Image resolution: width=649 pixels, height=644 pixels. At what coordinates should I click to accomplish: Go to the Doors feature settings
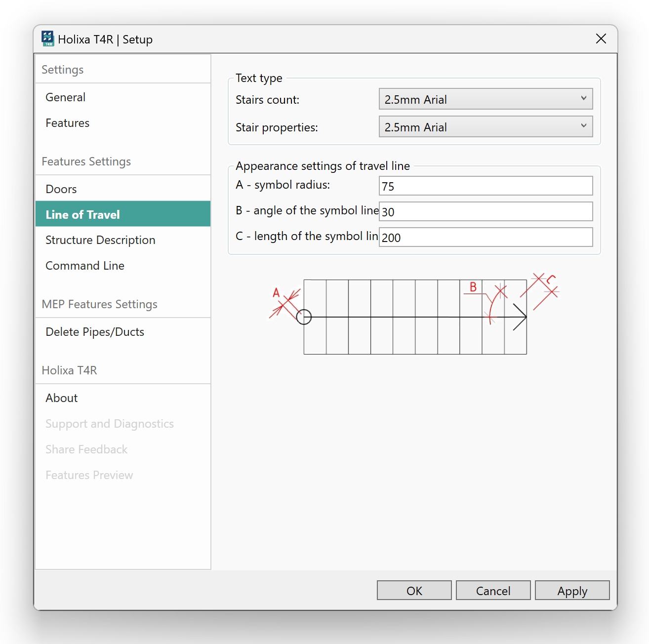pyautogui.click(x=61, y=189)
